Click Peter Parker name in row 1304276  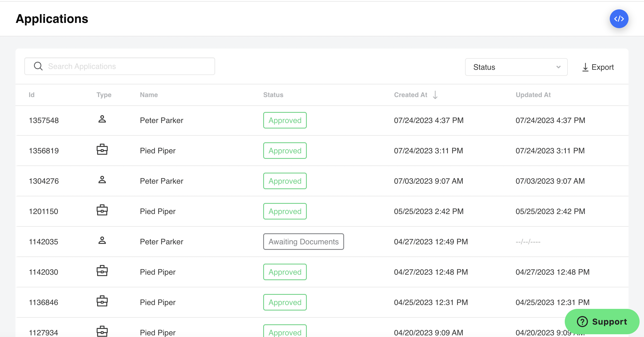[162, 181]
